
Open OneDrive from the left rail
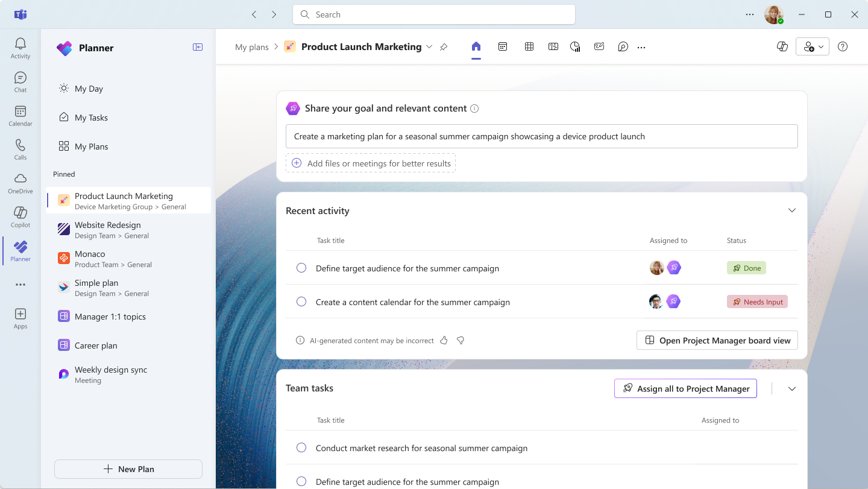tap(20, 183)
